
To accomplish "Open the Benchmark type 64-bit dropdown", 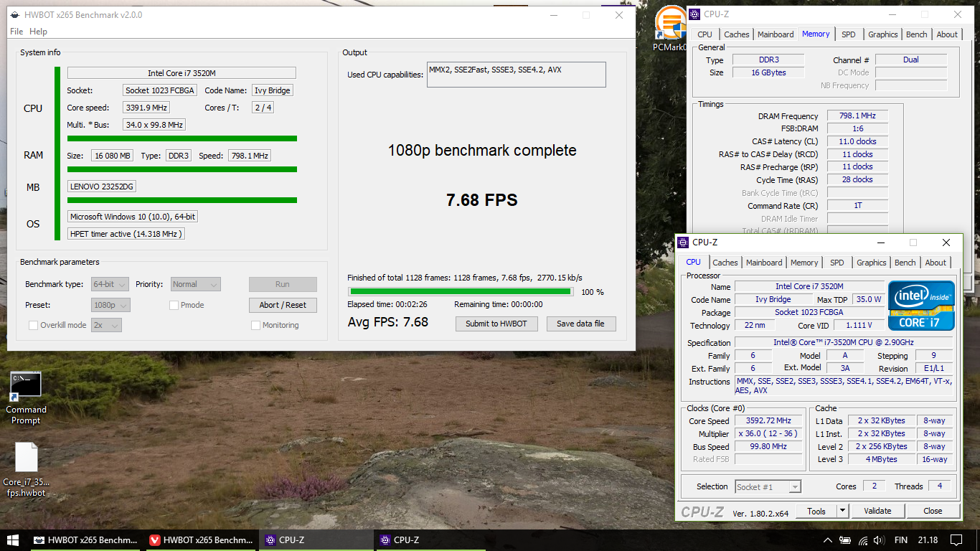I will [111, 284].
